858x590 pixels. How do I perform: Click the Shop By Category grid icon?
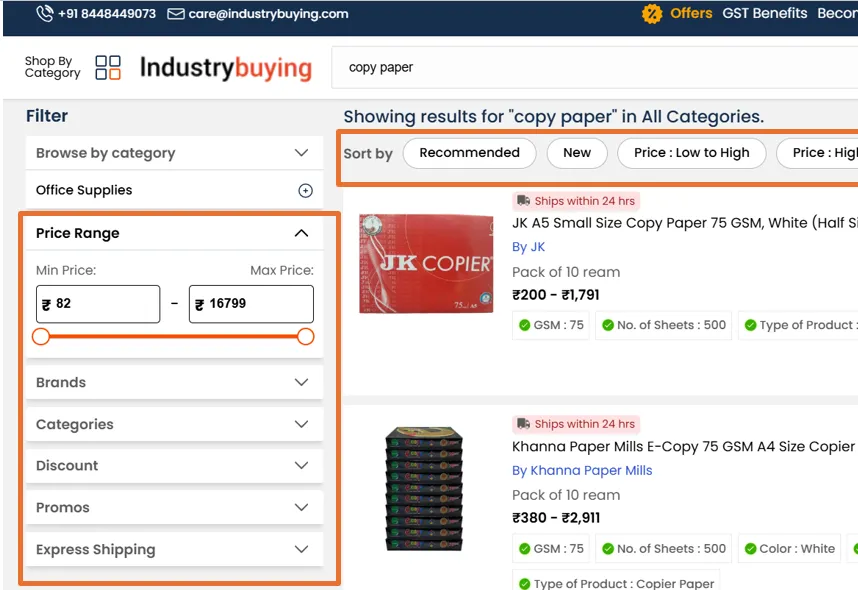click(108, 68)
